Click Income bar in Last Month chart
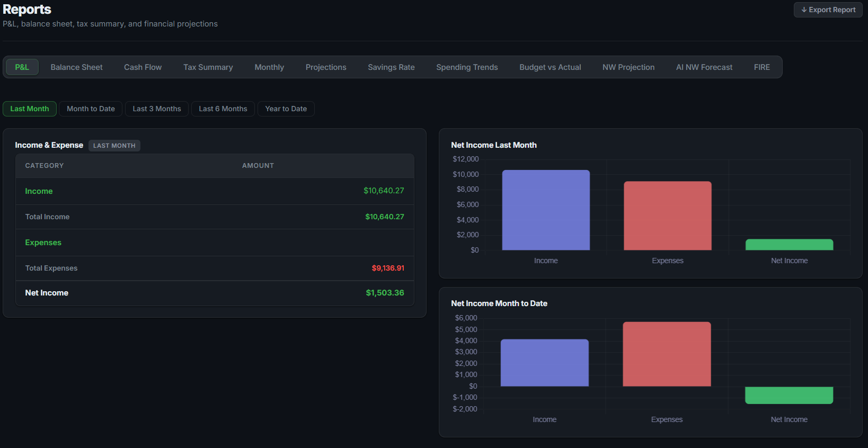Image resolution: width=868 pixels, height=448 pixels. click(x=546, y=210)
